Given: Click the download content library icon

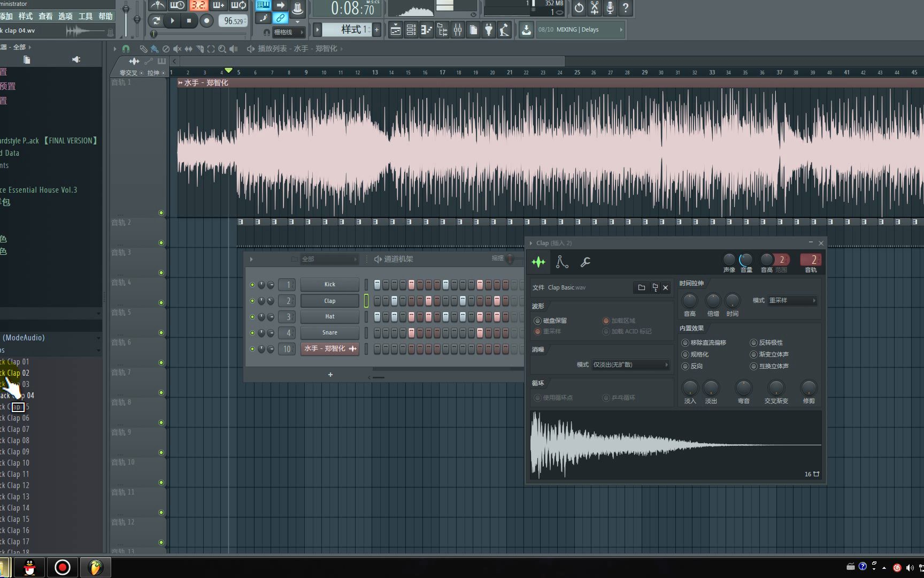Looking at the screenshot, I should point(526,30).
